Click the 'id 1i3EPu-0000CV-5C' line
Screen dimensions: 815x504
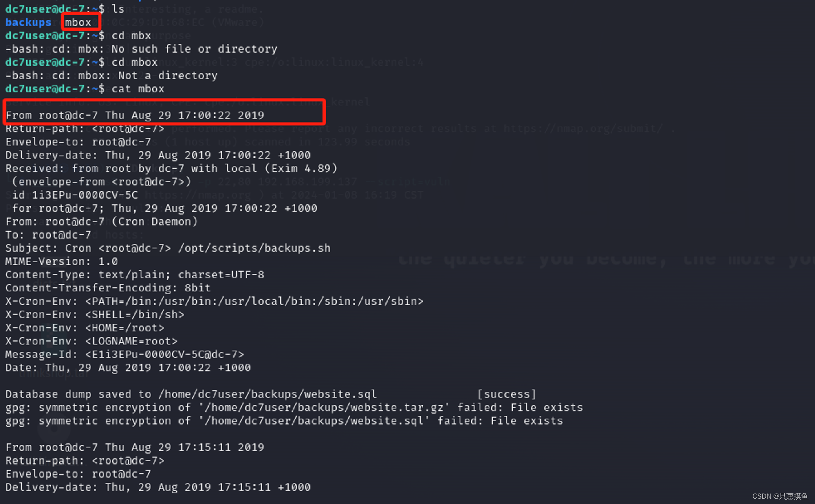click(75, 195)
